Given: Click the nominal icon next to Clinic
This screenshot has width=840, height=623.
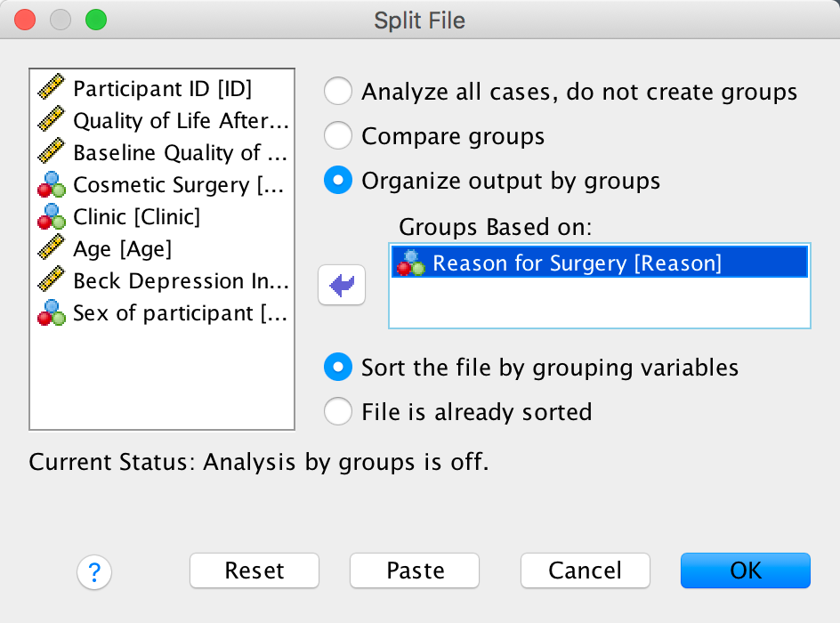Looking at the screenshot, I should [x=51, y=216].
